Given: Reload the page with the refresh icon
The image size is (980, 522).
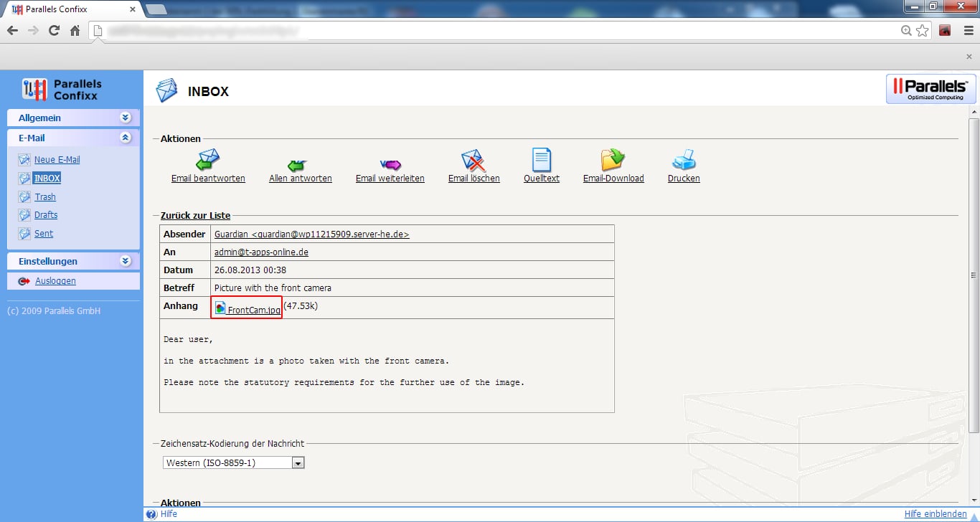Looking at the screenshot, I should [54, 30].
